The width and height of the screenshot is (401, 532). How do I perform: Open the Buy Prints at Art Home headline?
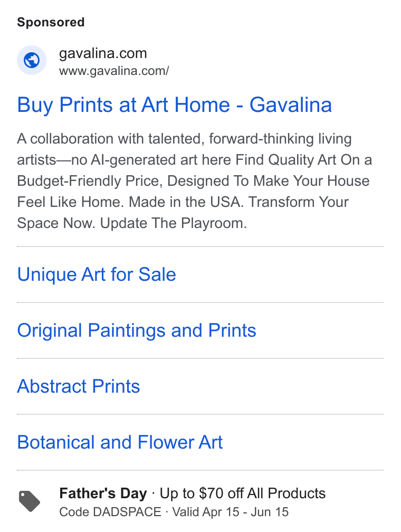[x=174, y=105]
